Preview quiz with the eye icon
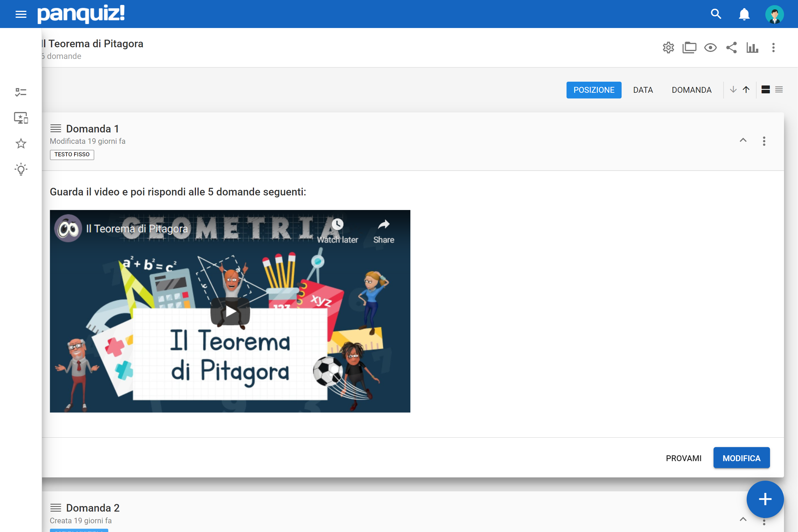 (710, 48)
